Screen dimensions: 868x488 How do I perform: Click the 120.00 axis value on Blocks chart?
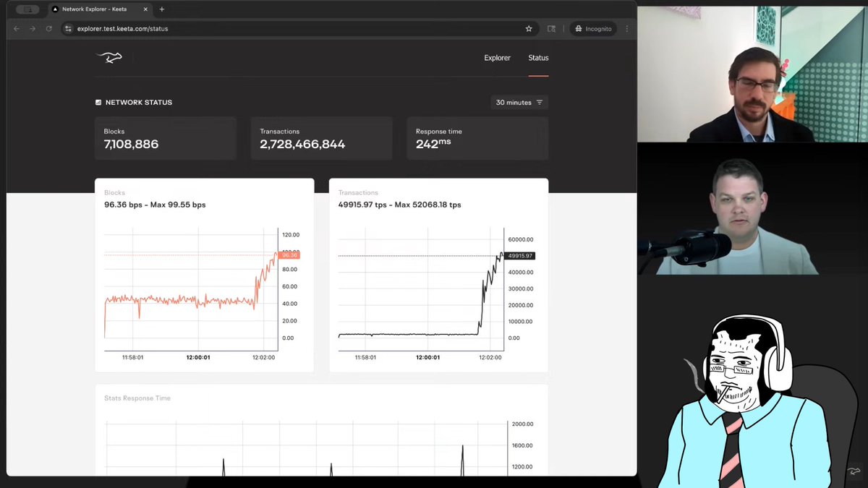[291, 235]
